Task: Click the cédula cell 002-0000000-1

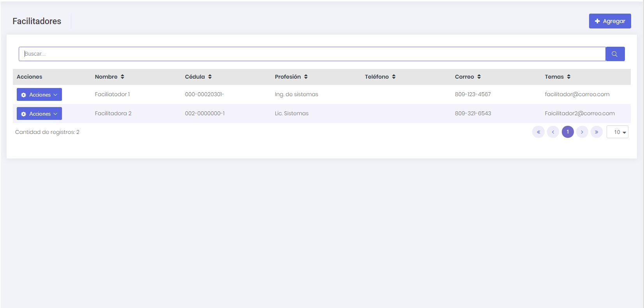Action: [205, 113]
